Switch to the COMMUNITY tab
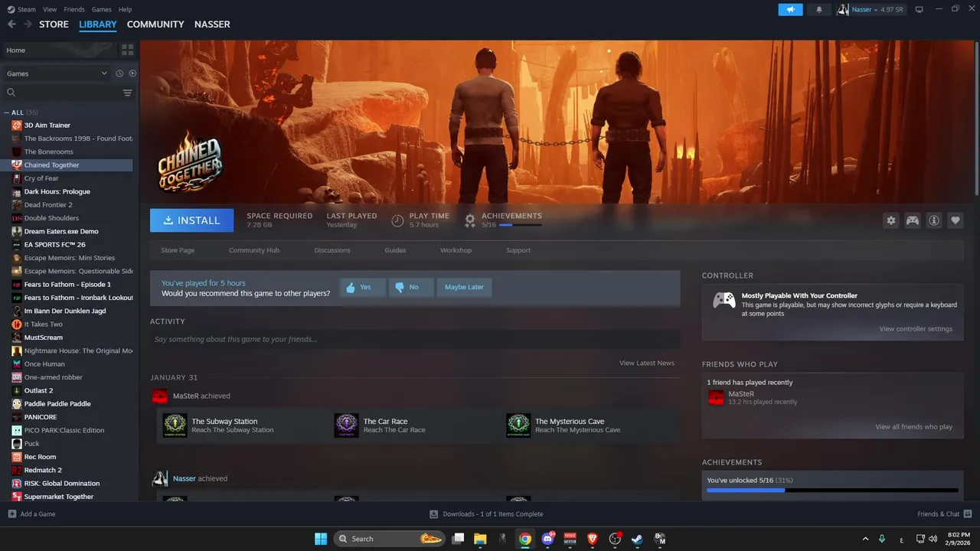The height and width of the screenshot is (551, 980). click(155, 24)
